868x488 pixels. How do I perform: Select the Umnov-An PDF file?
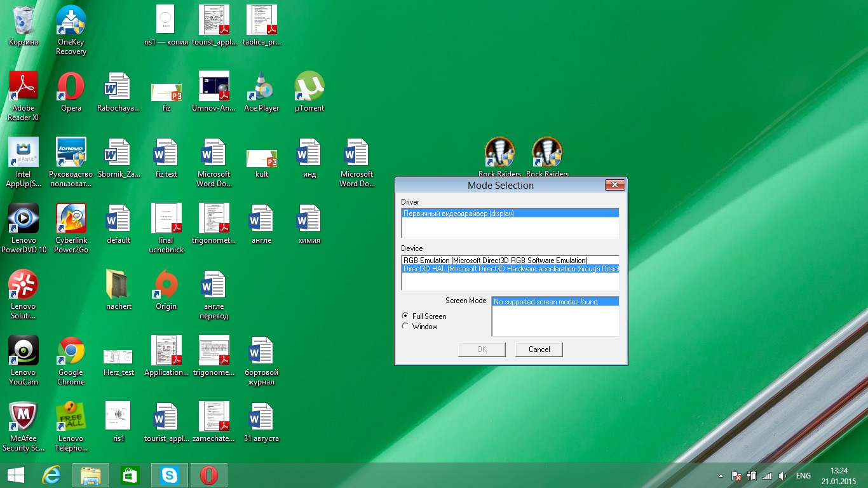click(214, 91)
